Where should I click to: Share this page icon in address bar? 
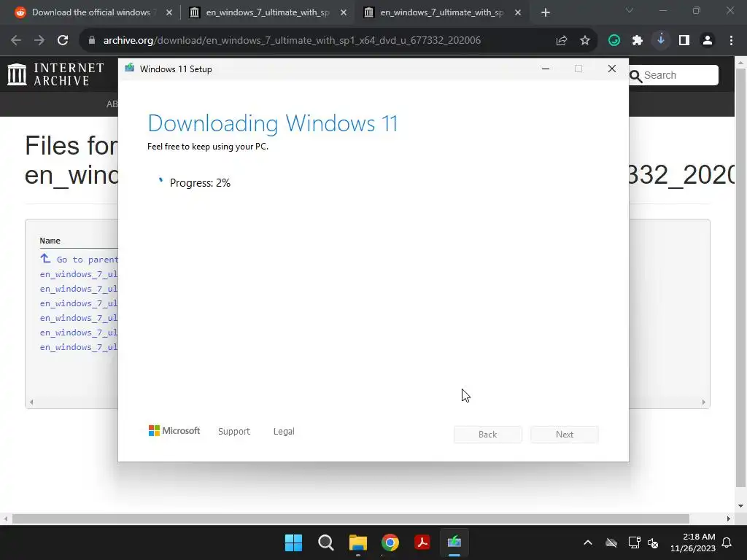coord(562,41)
